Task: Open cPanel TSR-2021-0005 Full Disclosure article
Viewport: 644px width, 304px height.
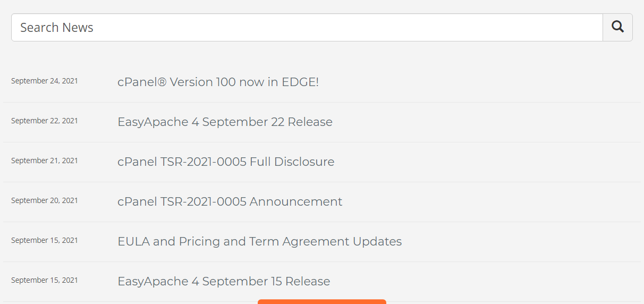Action: point(226,162)
